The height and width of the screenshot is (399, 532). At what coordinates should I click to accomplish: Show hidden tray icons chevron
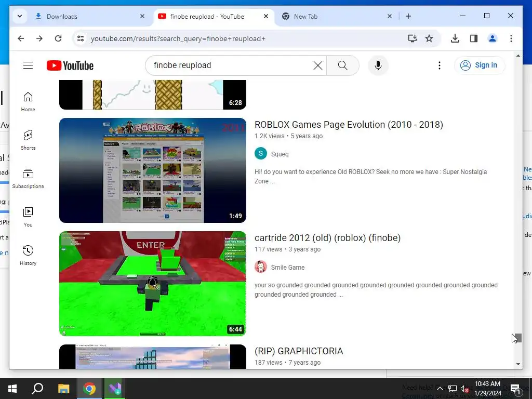click(440, 389)
